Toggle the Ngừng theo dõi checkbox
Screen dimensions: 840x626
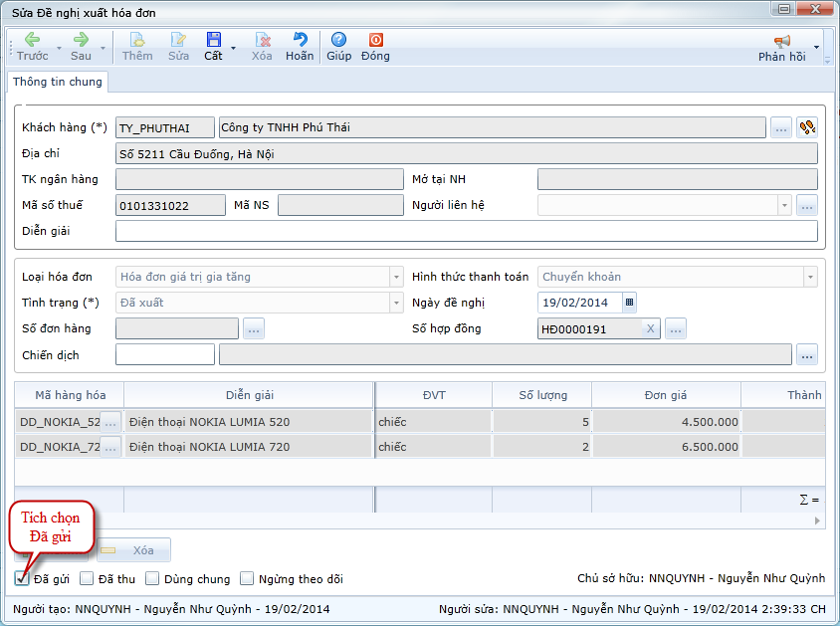coord(247,578)
